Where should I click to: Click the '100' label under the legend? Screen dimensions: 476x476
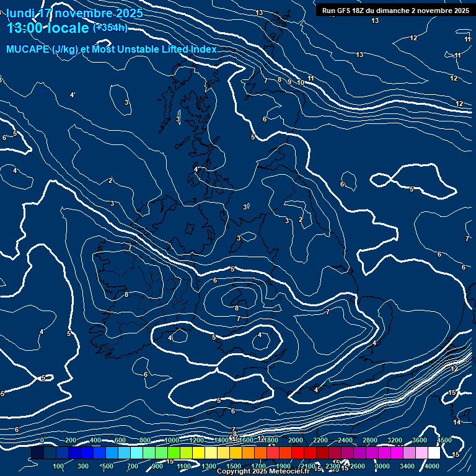59,466
